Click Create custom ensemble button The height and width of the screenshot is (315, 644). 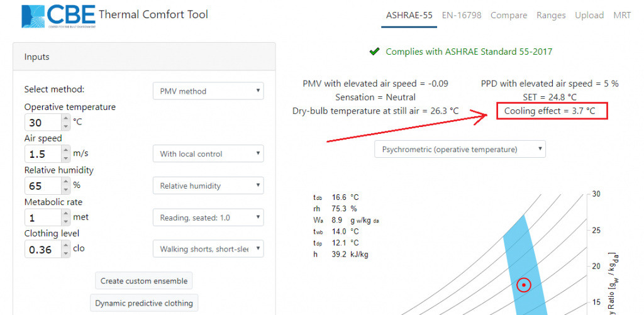click(x=144, y=280)
